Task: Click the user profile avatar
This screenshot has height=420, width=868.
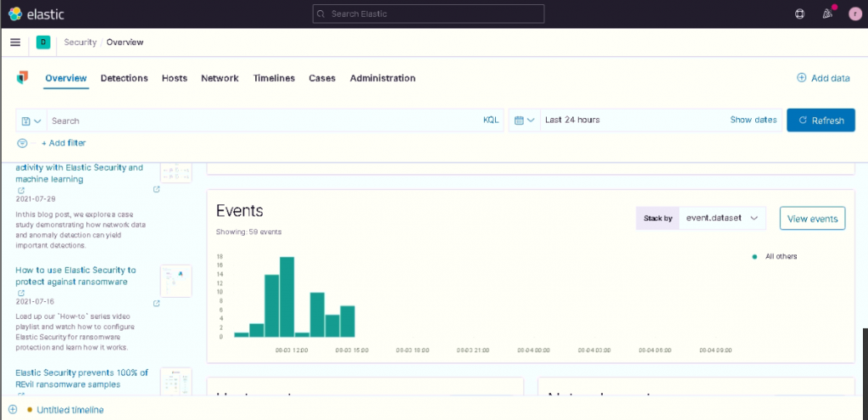Action: point(855,14)
